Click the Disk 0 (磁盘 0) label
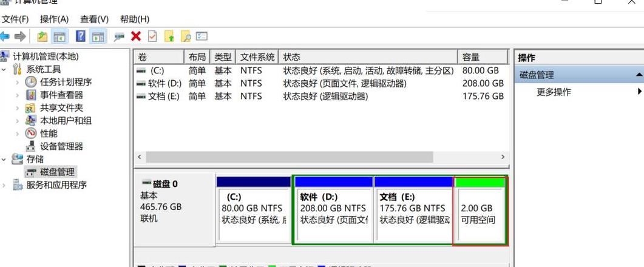Screen dimensions: 644x267 pyautogui.click(x=165, y=184)
